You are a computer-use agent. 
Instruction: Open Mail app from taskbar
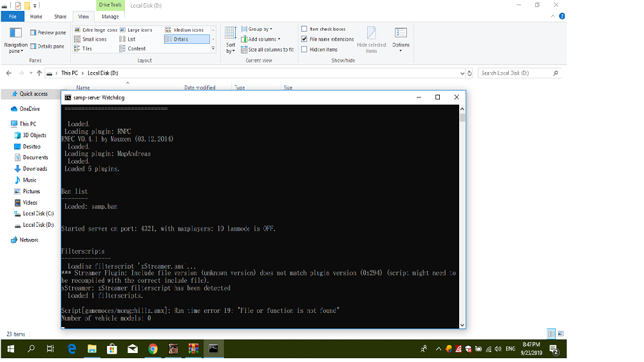132,349
